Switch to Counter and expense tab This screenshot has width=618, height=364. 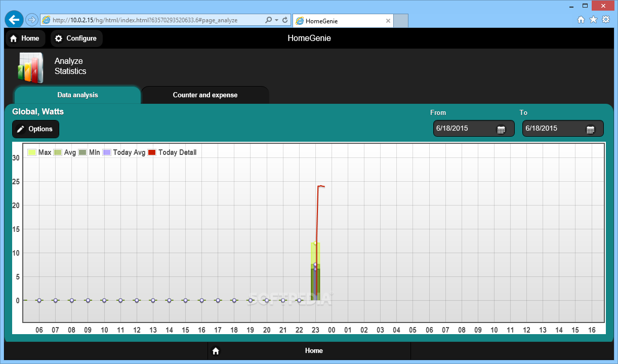click(205, 95)
